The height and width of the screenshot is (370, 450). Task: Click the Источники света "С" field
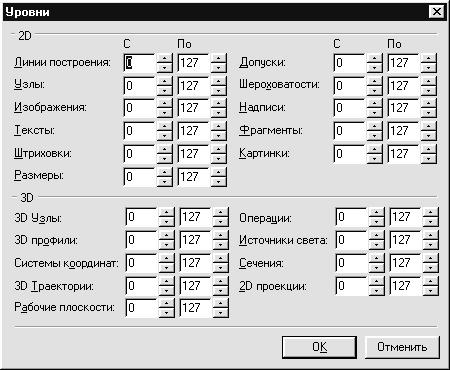point(352,240)
